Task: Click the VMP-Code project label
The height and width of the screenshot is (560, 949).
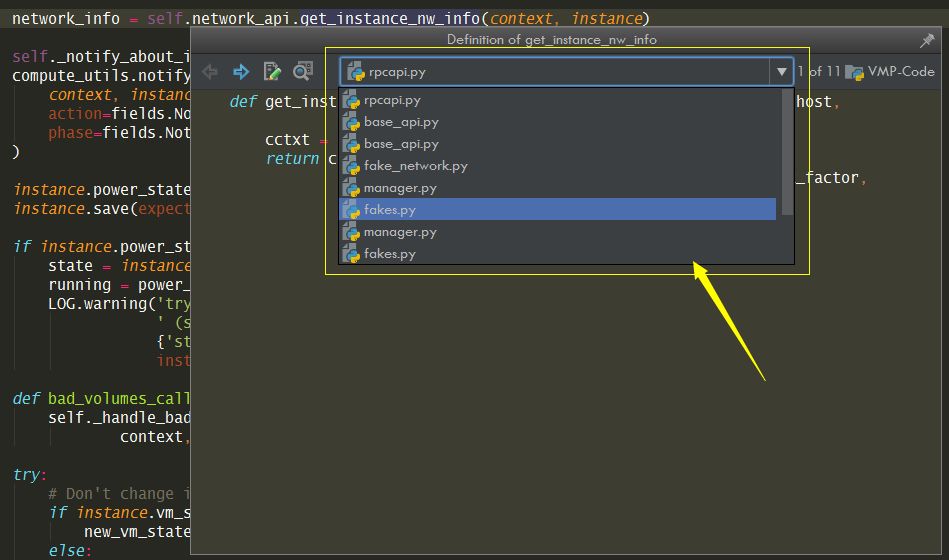Action: tap(901, 71)
